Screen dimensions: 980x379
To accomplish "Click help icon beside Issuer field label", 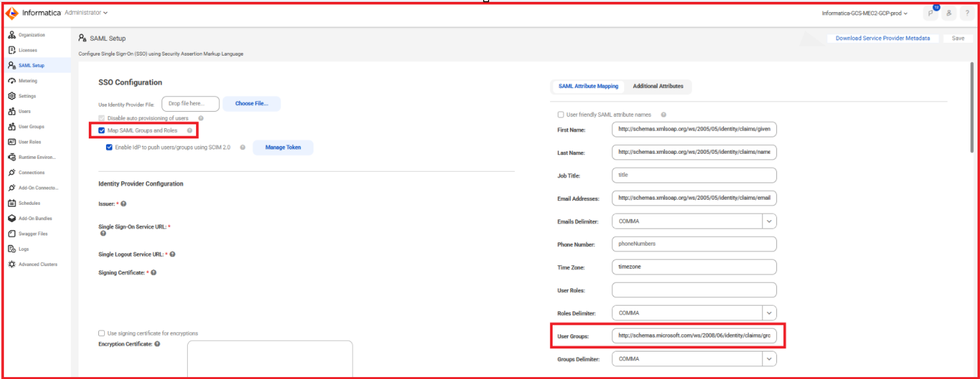I will (x=123, y=204).
